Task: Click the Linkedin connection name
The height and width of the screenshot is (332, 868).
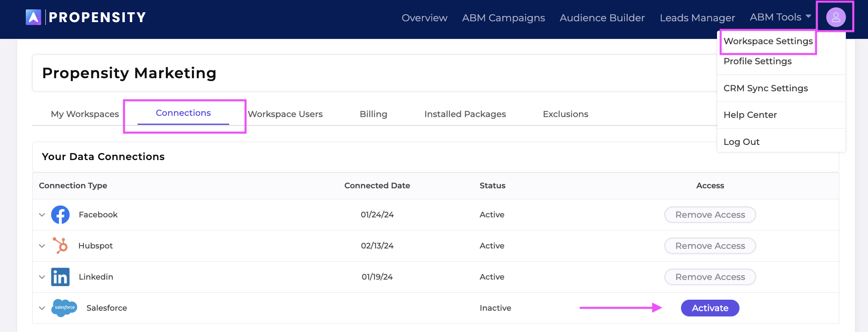Action: pos(96,277)
